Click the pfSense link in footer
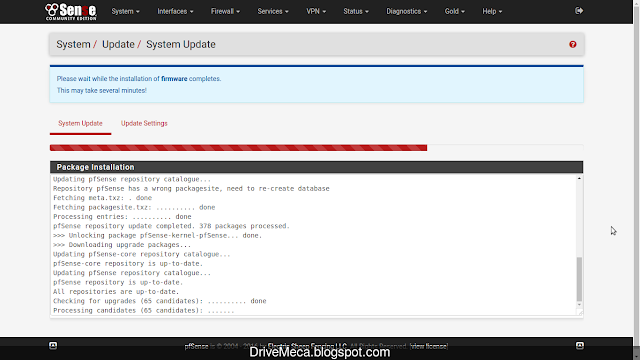The image size is (640, 360). [x=196, y=346]
